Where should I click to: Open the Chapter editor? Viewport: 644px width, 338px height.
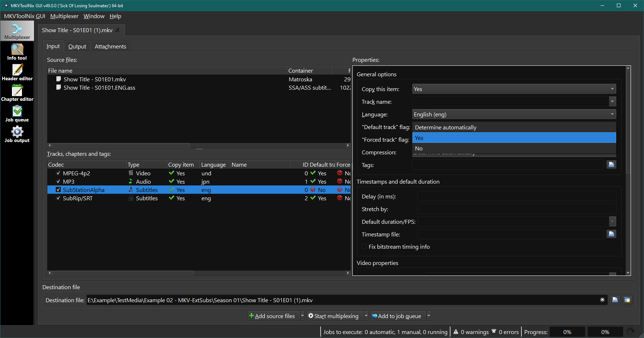point(17,93)
